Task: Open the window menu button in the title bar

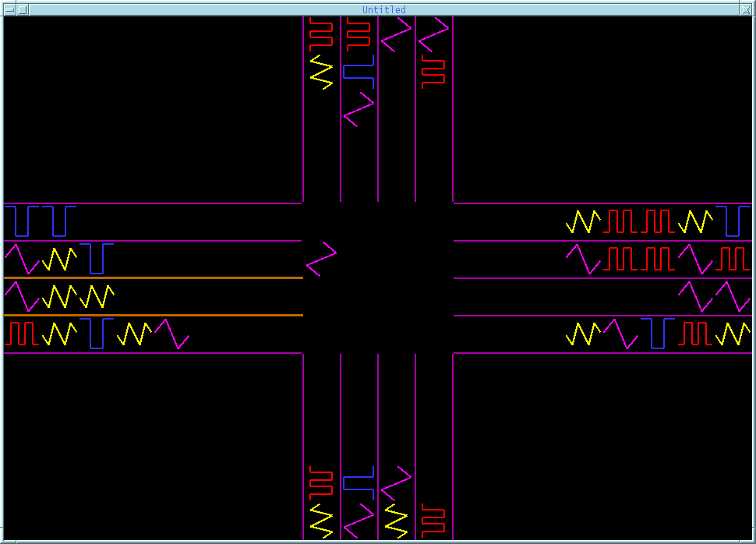Action: pos(9,9)
